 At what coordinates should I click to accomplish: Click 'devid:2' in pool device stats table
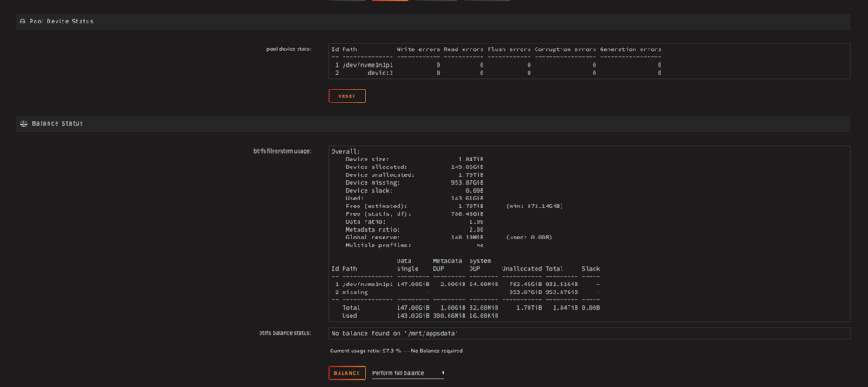pos(380,73)
